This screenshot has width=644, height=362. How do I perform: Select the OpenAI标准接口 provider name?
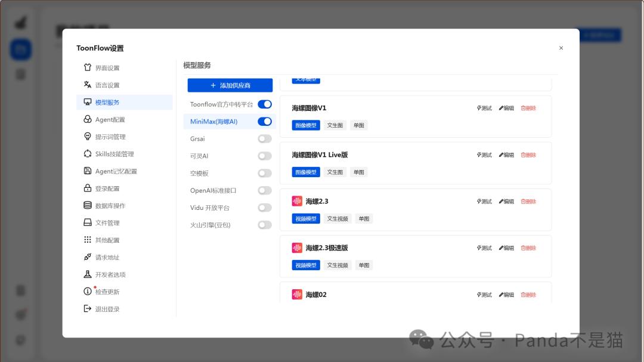point(213,191)
